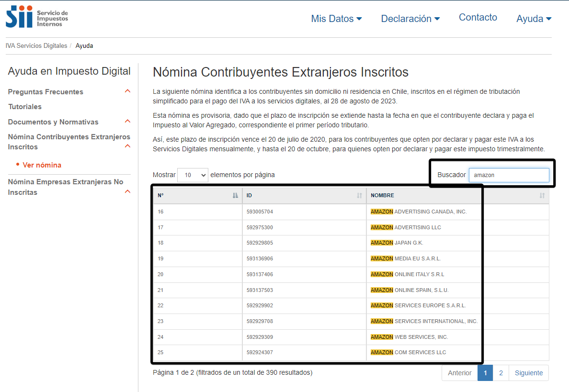This screenshot has width=569, height=392.
Task: Click Página 1 de 2 results summary
Action: click(233, 372)
